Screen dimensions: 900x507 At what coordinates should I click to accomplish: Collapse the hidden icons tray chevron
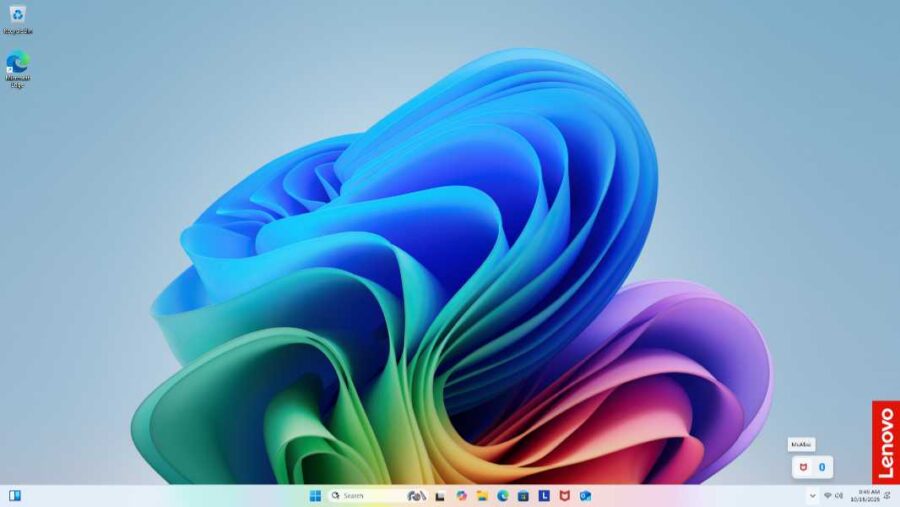click(x=812, y=496)
